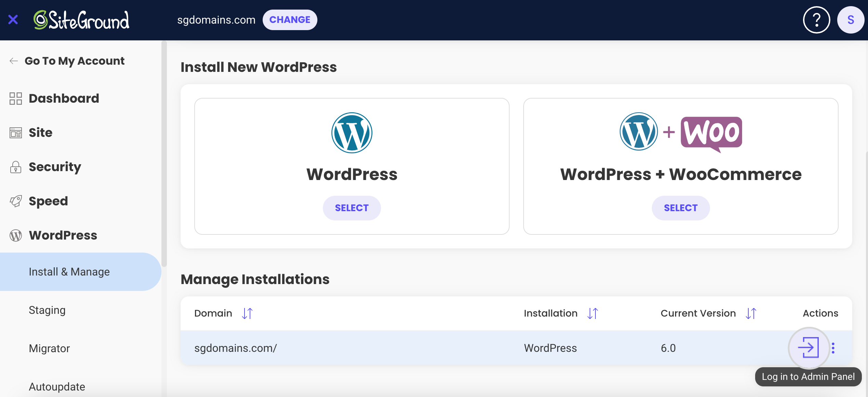
Task: Open the Migrator submenu item
Action: [49, 348]
